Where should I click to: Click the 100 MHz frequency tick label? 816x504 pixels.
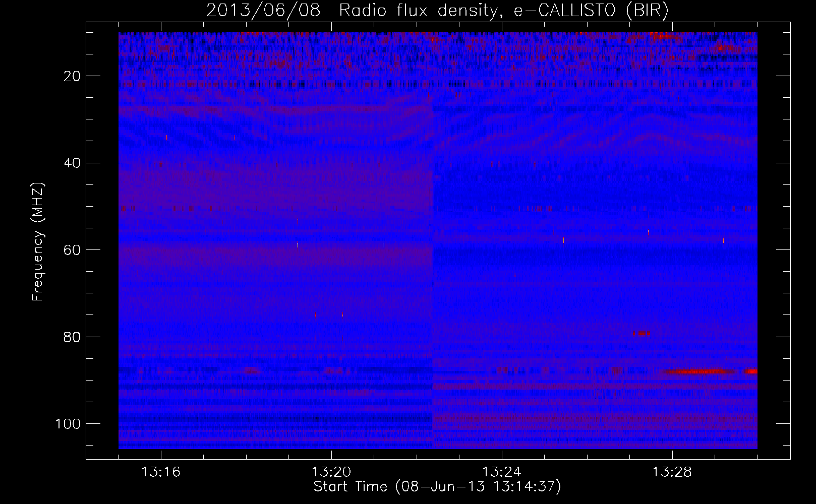point(68,424)
